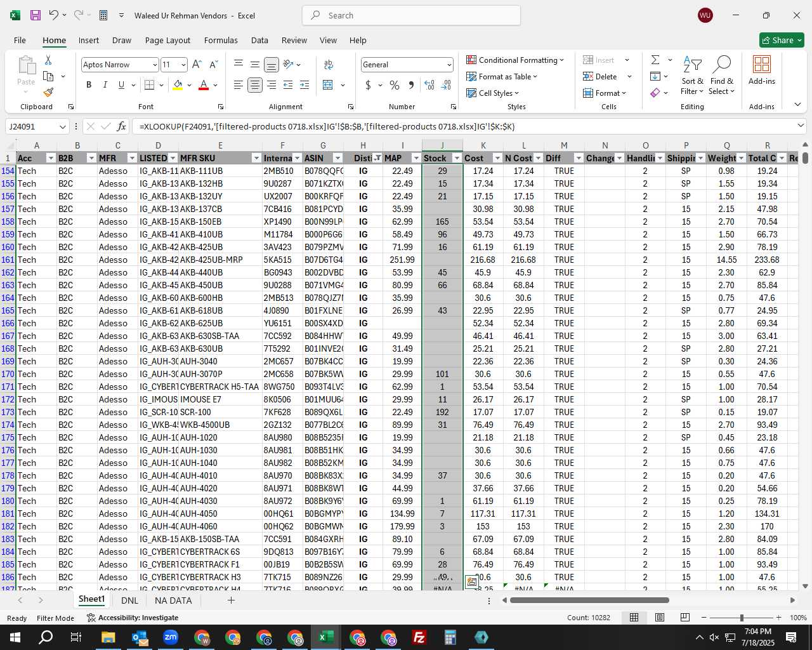Click the Delete cells button

(x=599, y=77)
